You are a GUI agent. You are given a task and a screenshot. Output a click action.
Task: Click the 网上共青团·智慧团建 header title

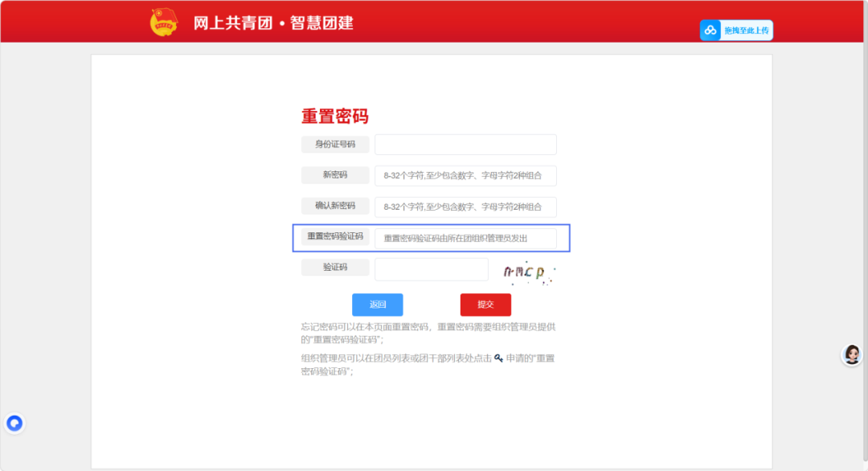click(273, 23)
